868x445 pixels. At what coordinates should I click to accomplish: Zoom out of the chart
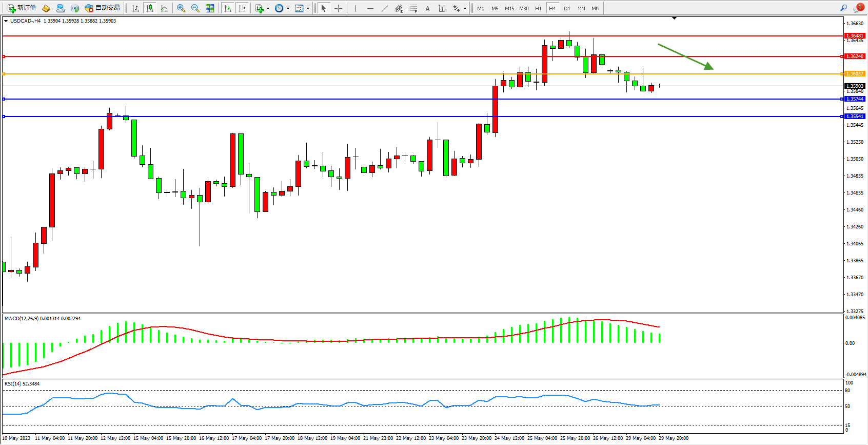click(x=195, y=8)
